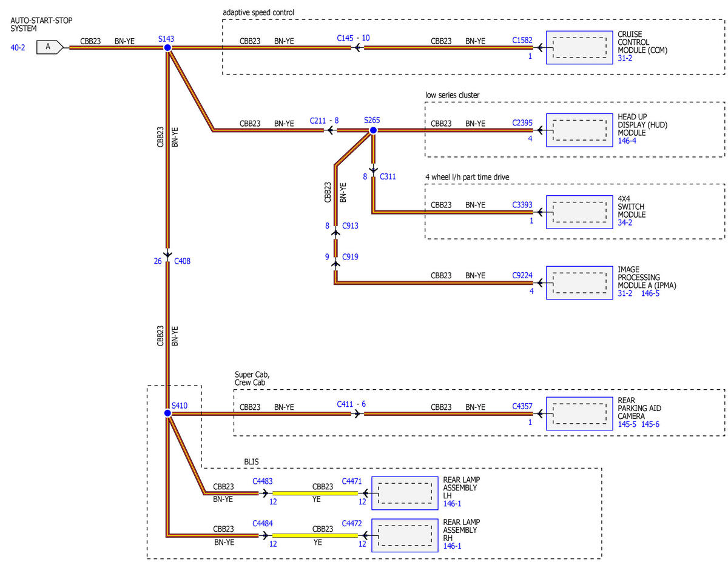Follow the 145-6 page reference link
This screenshot has width=728, height=562.
tap(650, 424)
